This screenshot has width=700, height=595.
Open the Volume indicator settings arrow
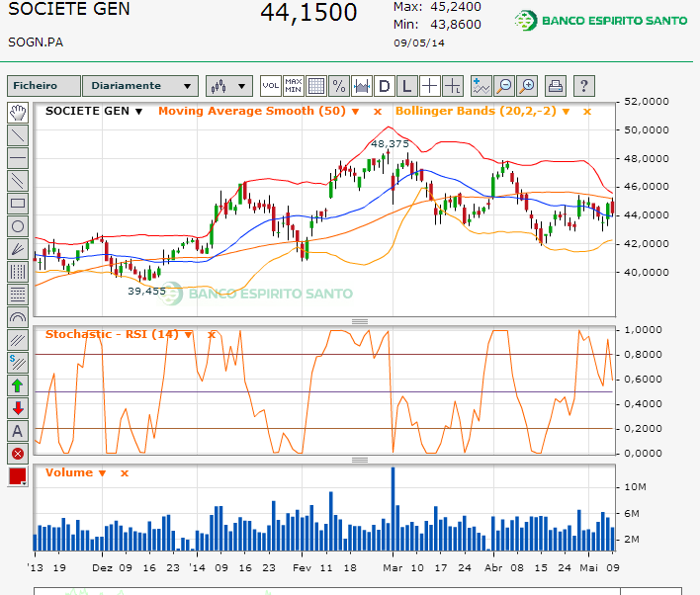coord(102,473)
